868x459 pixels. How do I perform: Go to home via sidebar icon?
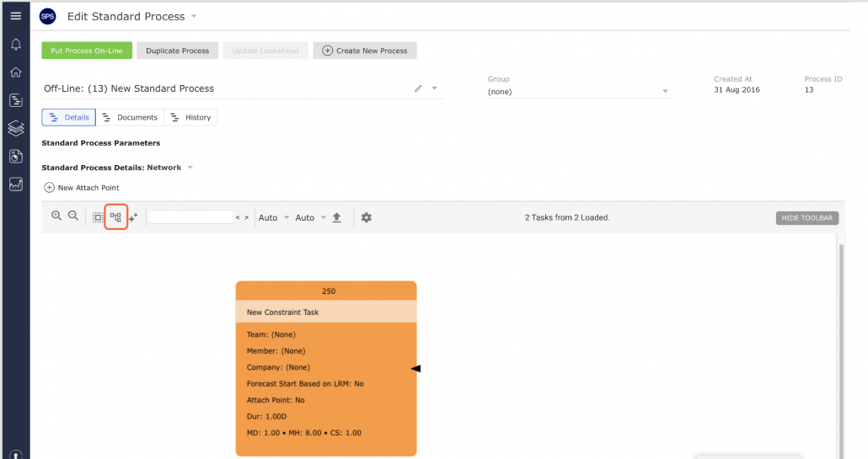coord(16,72)
